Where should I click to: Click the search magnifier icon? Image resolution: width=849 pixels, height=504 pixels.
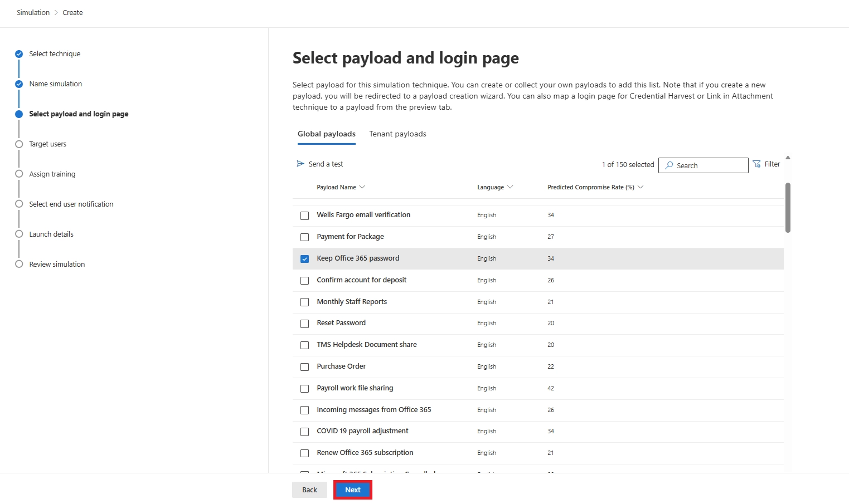click(668, 165)
